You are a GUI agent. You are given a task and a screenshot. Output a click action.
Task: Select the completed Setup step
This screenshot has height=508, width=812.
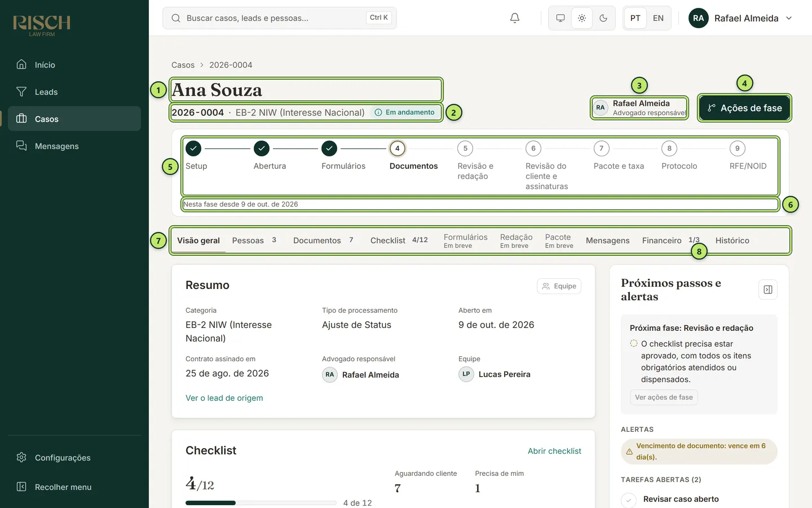193,148
